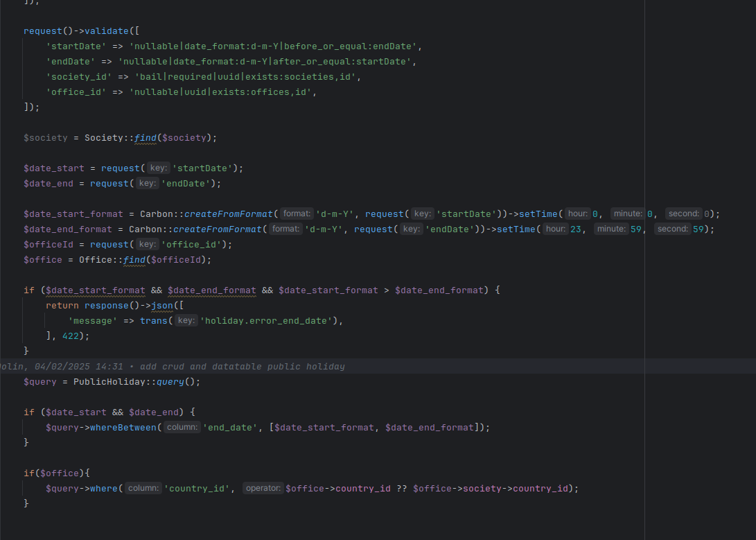This screenshot has height=540, width=756.
Task: Click the whereBetween method name
Action: tap(123, 428)
